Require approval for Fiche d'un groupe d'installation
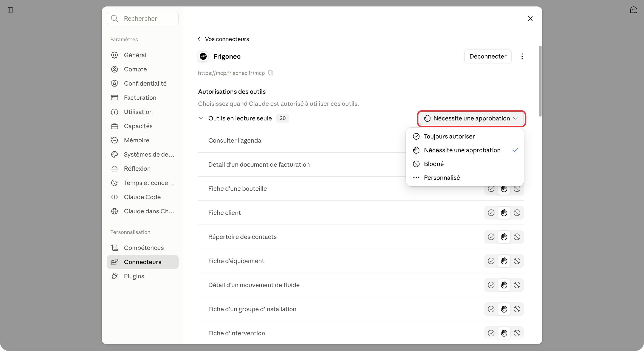Screen dimensions: 644x351 click(x=504, y=309)
